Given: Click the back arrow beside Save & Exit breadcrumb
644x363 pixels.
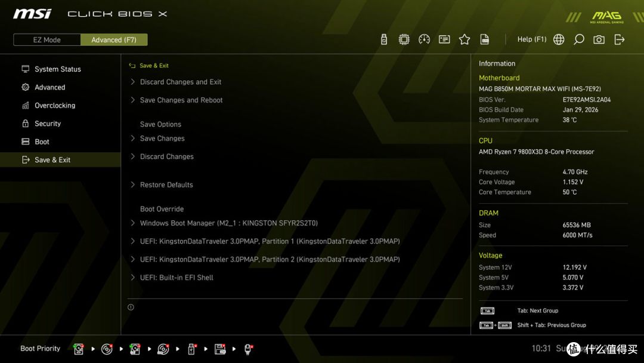Looking at the screenshot, I should (x=132, y=66).
